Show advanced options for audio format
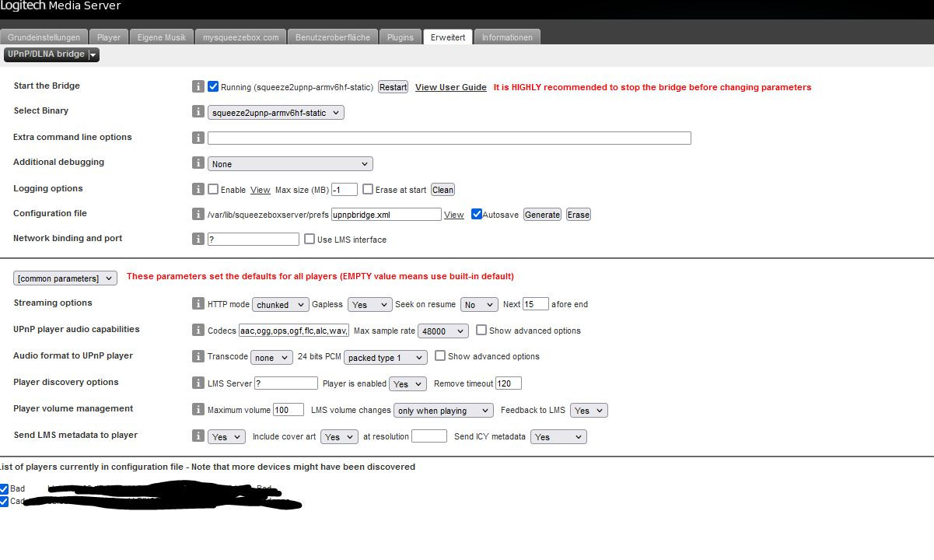 coord(440,355)
